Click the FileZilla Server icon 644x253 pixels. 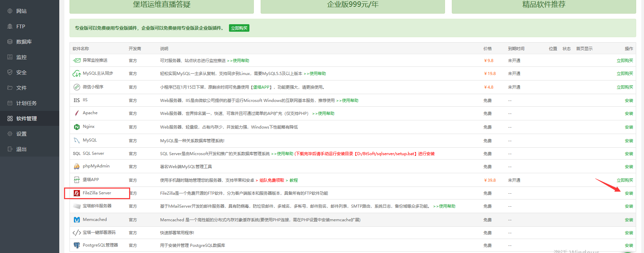pyautogui.click(x=77, y=193)
